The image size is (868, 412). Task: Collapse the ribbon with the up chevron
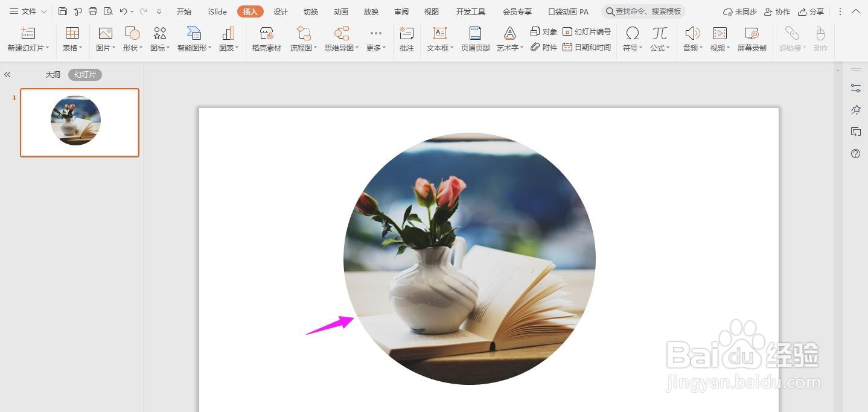click(856, 11)
